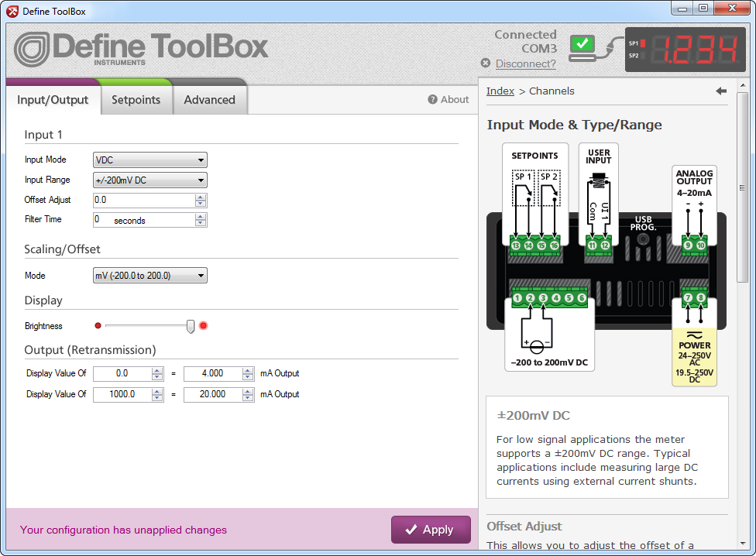Click the help panel back arrow

click(721, 91)
